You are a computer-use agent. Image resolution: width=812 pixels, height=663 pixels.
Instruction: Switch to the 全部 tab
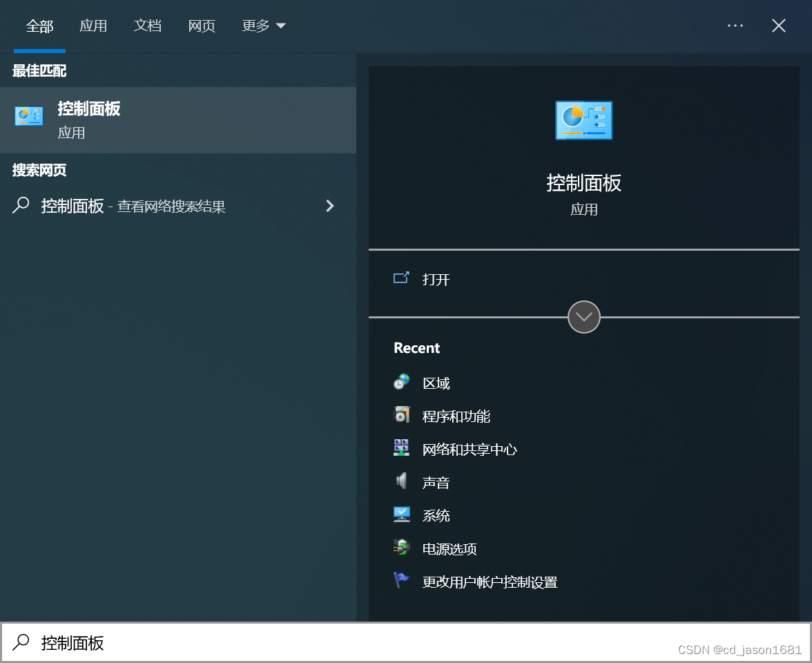click(x=39, y=26)
